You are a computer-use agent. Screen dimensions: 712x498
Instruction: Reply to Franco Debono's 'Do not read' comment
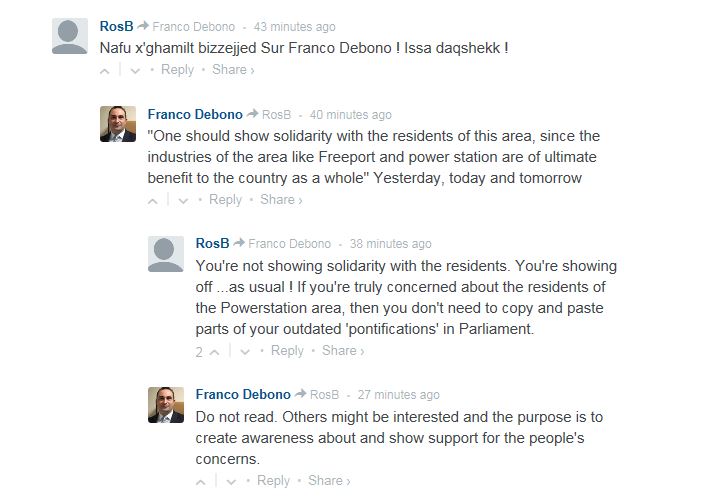click(273, 481)
